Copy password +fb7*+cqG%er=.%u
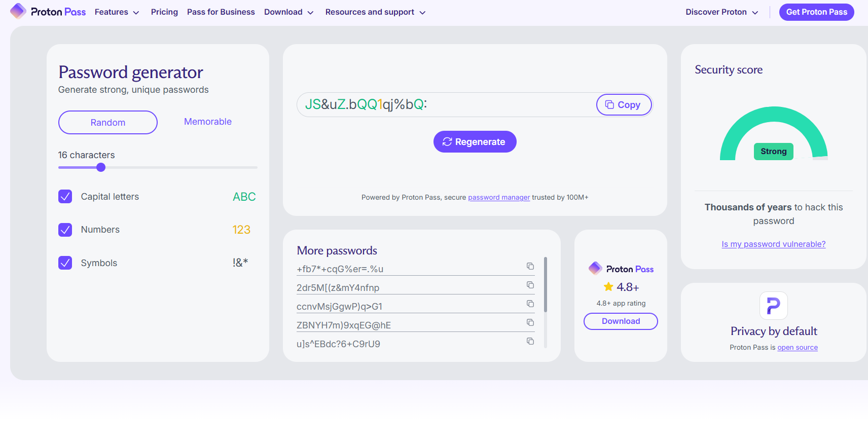The height and width of the screenshot is (444, 868). pos(530,266)
